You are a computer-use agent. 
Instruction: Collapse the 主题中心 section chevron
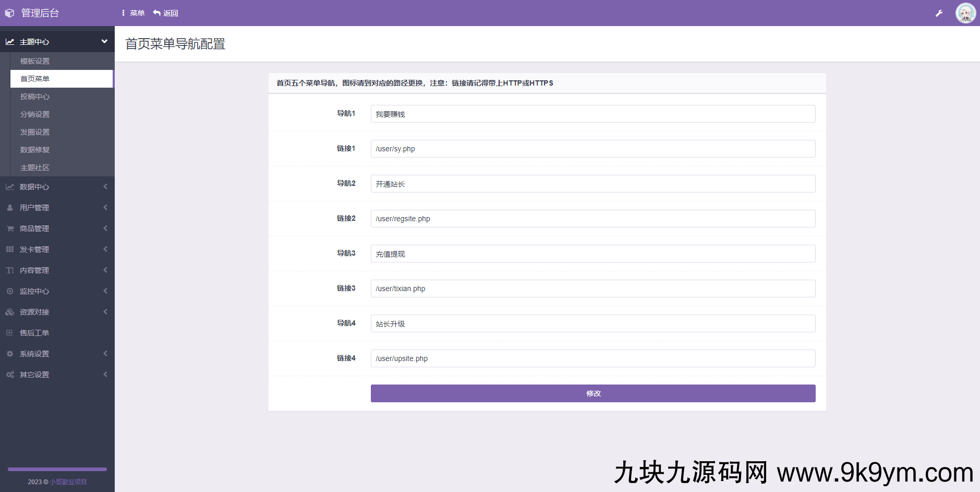(x=104, y=41)
